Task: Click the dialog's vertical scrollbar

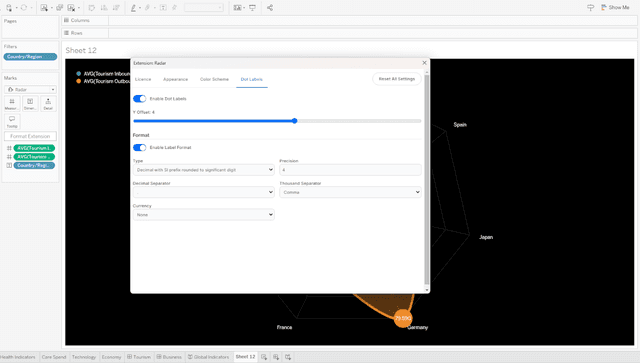Action: click(x=427, y=180)
